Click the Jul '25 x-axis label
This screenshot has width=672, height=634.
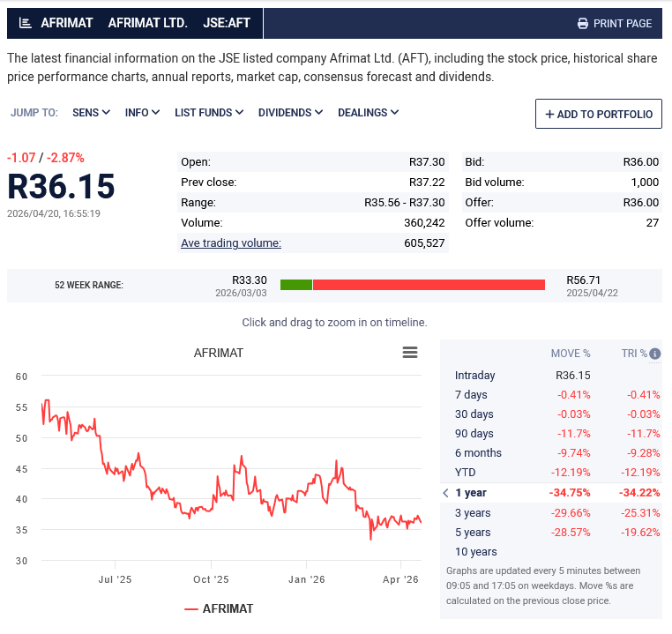[x=115, y=579]
